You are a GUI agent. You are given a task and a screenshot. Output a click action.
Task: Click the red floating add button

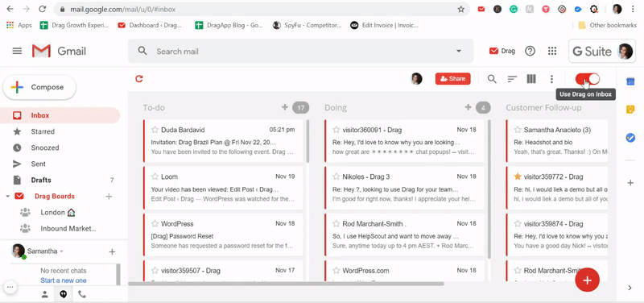pyautogui.click(x=588, y=280)
